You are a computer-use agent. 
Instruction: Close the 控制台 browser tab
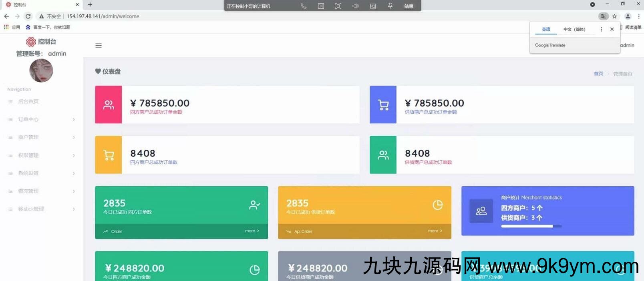77,5
